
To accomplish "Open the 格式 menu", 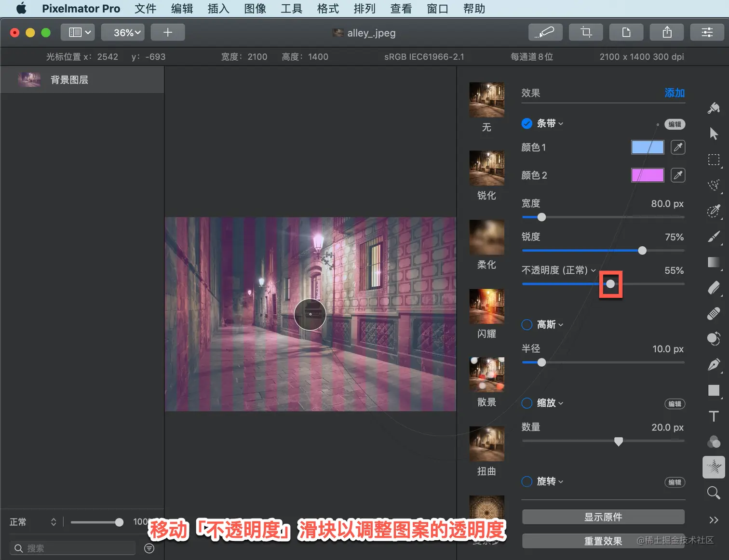I will coord(328,9).
